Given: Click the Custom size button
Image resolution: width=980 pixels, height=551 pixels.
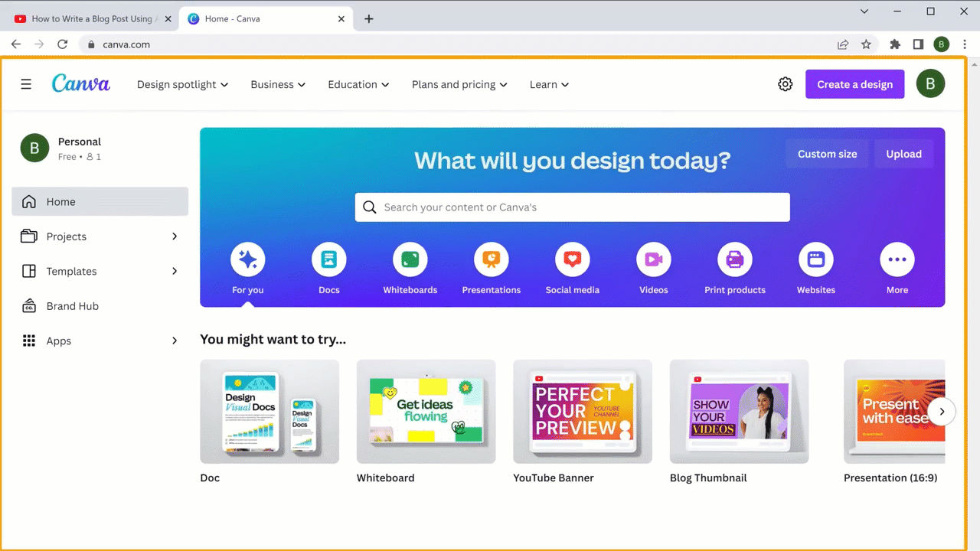Looking at the screenshot, I should pyautogui.click(x=827, y=154).
